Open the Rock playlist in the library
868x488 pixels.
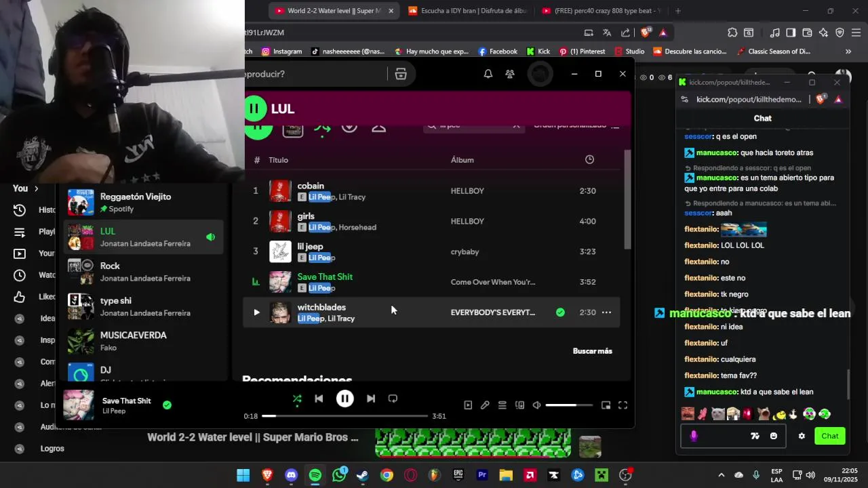144,272
